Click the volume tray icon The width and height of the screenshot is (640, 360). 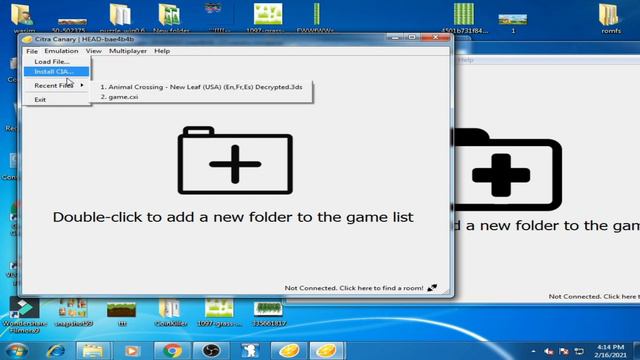click(x=549, y=351)
